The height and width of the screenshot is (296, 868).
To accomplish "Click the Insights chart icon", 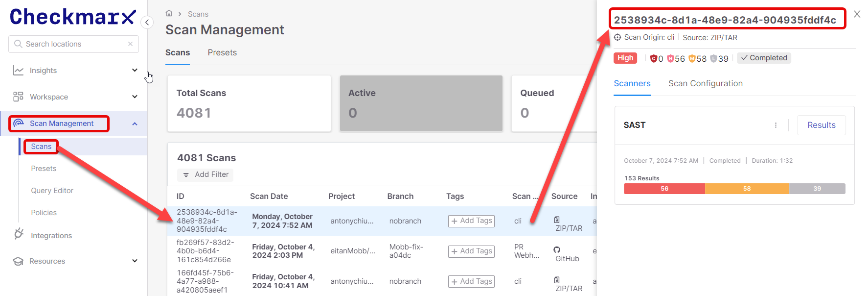I will click(18, 71).
